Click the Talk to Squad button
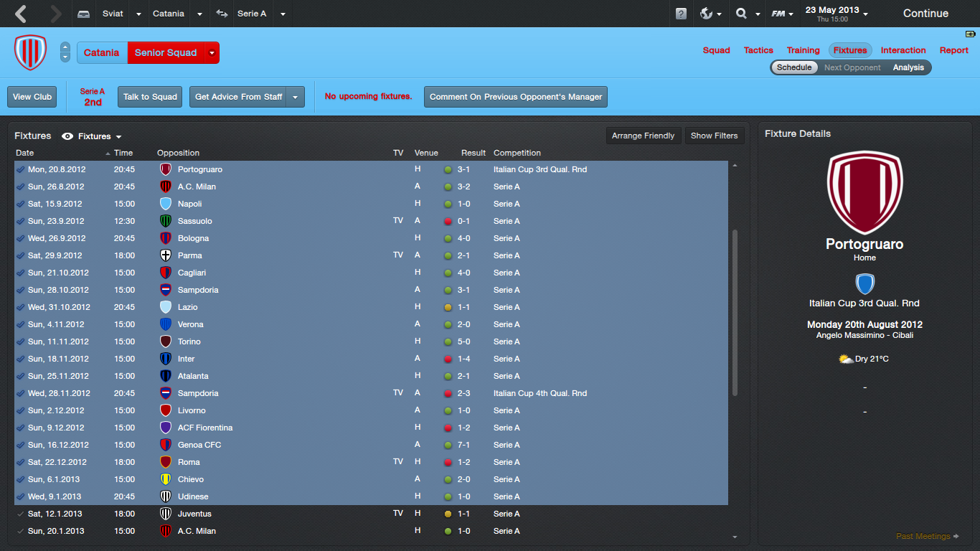The width and height of the screenshot is (980, 551). tap(150, 97)
